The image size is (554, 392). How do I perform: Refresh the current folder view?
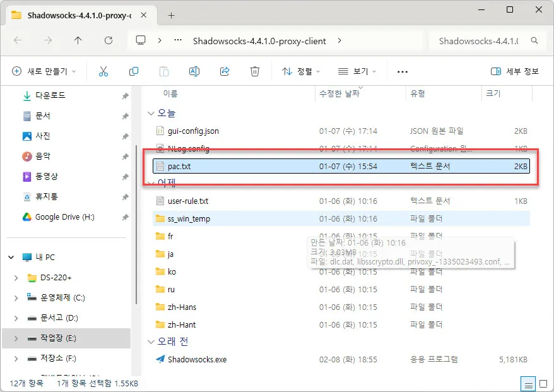coord(109,40)
